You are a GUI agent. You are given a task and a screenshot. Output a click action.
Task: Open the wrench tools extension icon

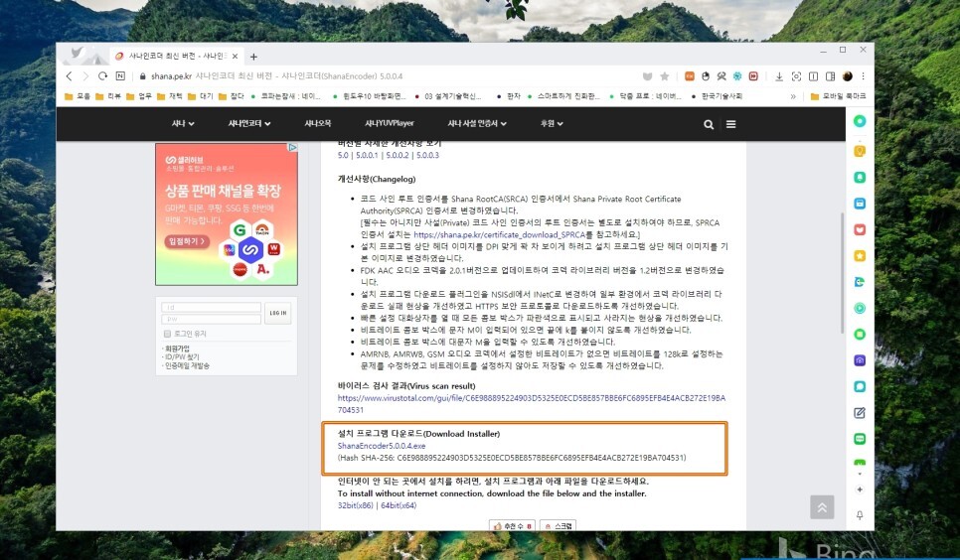(721, 76)
